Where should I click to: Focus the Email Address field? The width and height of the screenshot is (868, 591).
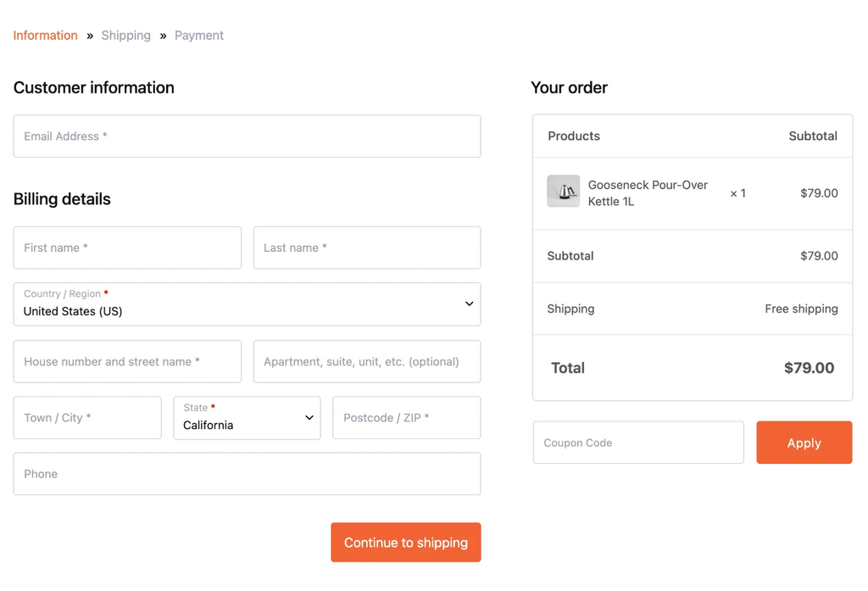tap(247, 137)
